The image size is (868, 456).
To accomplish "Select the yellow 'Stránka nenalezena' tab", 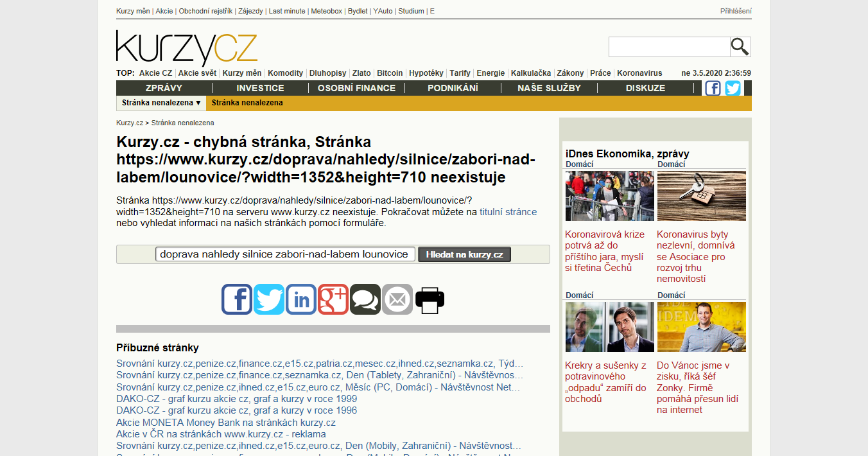I will point(247,103).
